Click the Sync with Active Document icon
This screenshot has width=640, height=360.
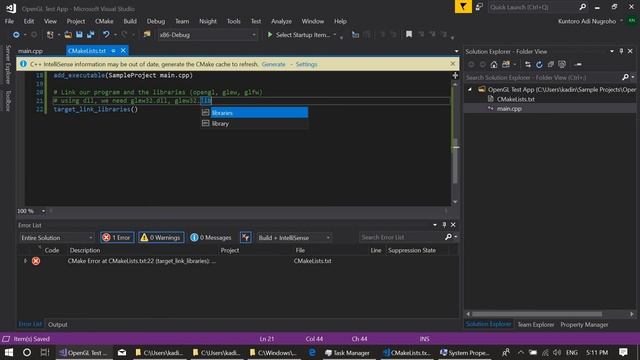(528, 64)
